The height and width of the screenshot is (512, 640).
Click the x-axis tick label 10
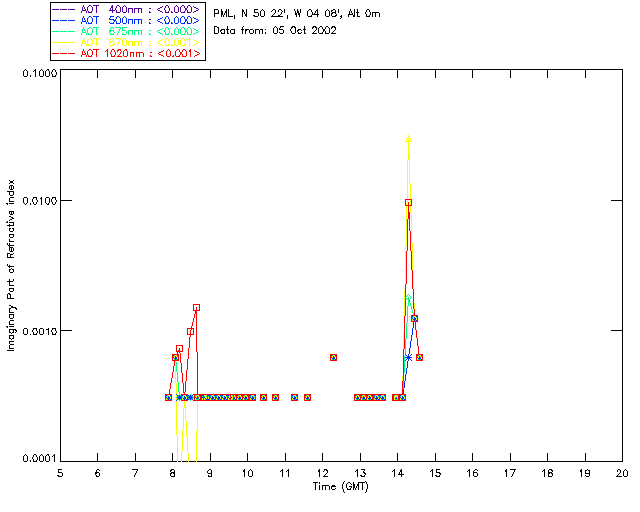click(247, 473)
